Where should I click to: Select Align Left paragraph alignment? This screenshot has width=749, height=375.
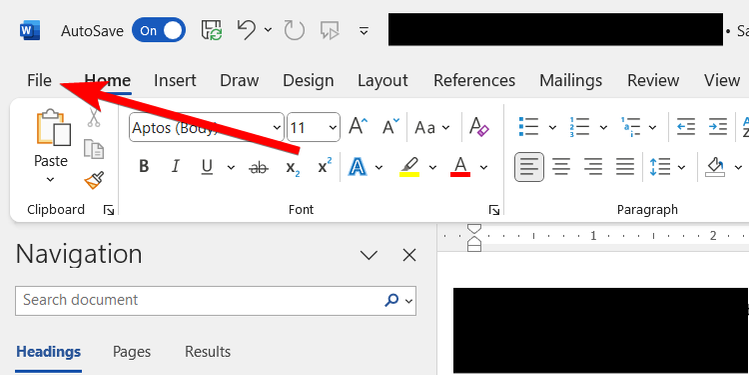[529, 167]
